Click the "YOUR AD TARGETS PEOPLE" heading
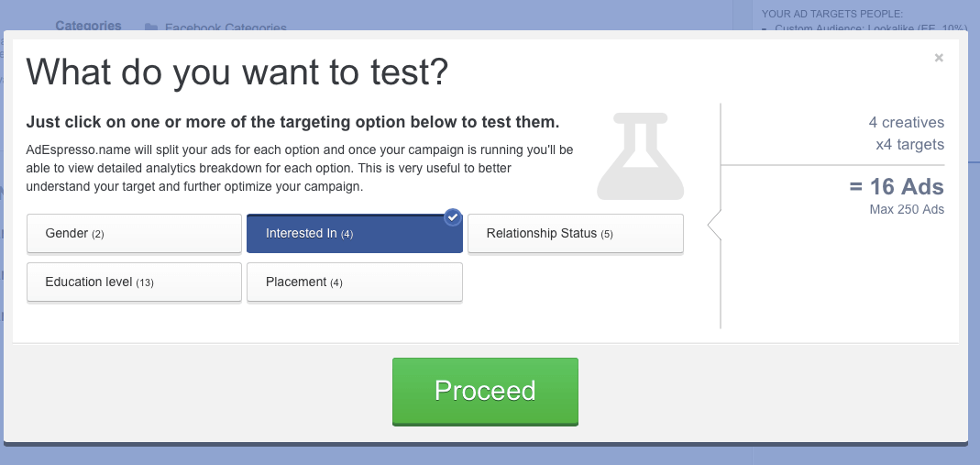Viewport: 980px width, 465px height. click(x=832, y=13)
